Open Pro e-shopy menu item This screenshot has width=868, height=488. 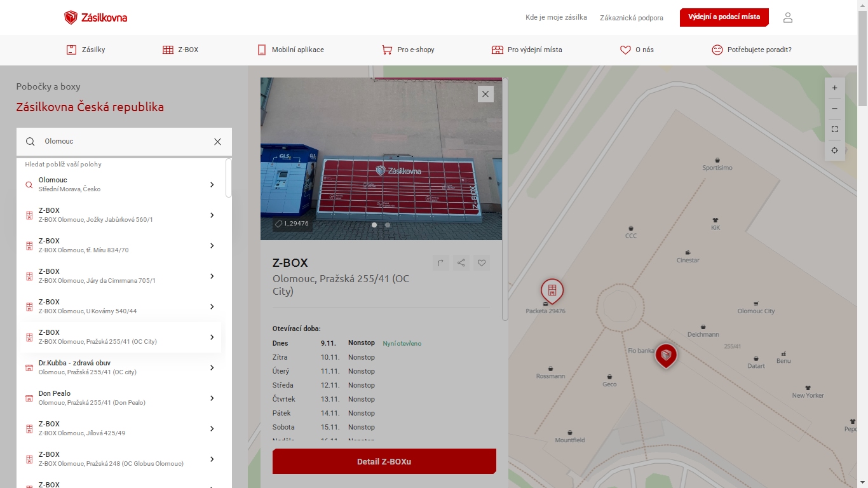[408, 50]
